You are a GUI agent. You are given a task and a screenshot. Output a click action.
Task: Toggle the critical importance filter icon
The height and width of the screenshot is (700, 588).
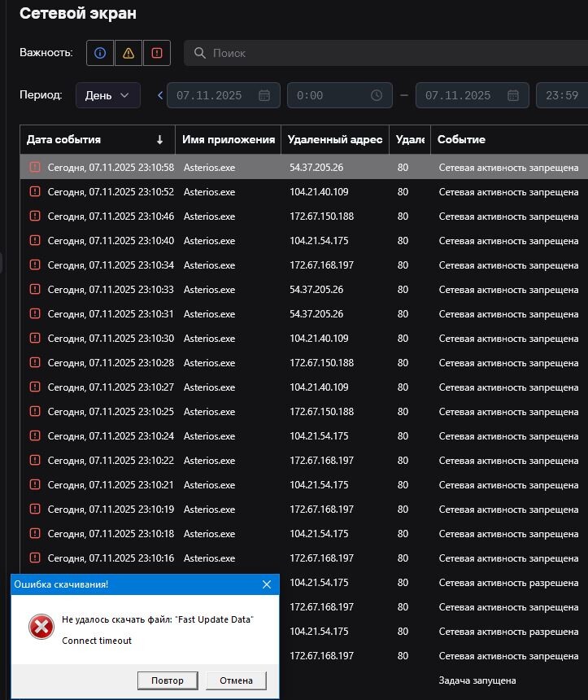157,53
